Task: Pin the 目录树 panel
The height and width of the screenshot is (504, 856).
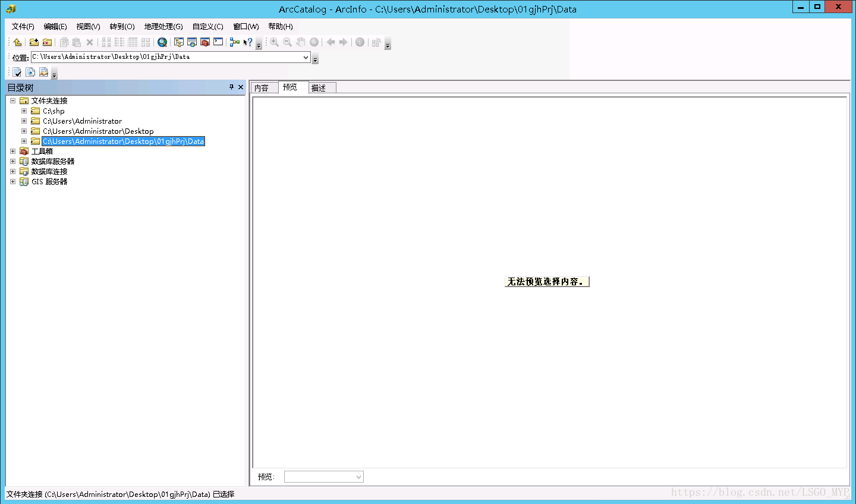Action: click(231, 87)
